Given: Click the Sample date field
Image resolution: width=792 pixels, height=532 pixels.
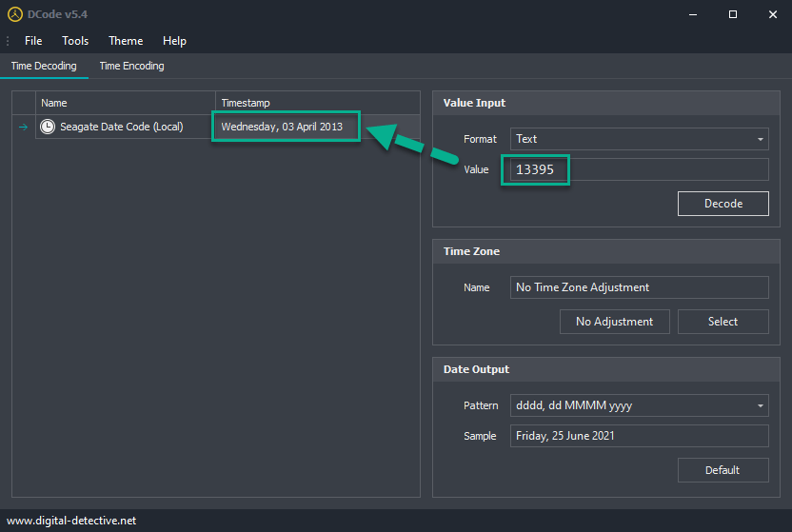Looking at the screenshot, I should point(640,436).
